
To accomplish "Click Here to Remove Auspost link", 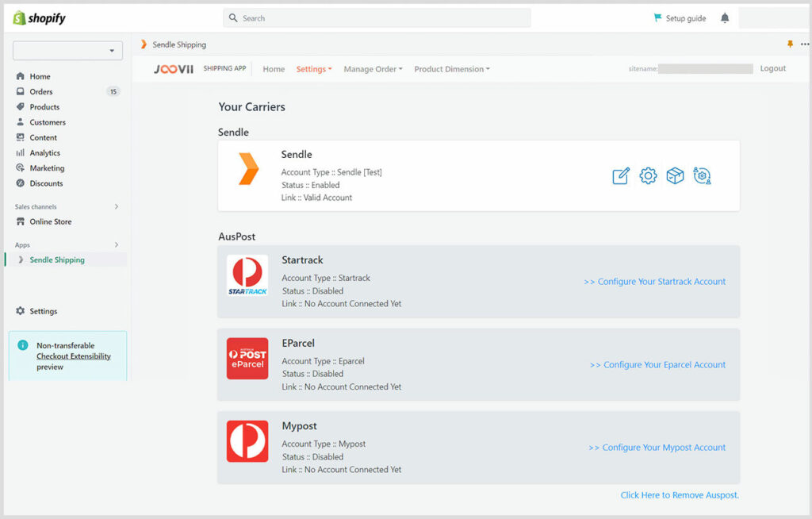I will [x=680, y=495].
